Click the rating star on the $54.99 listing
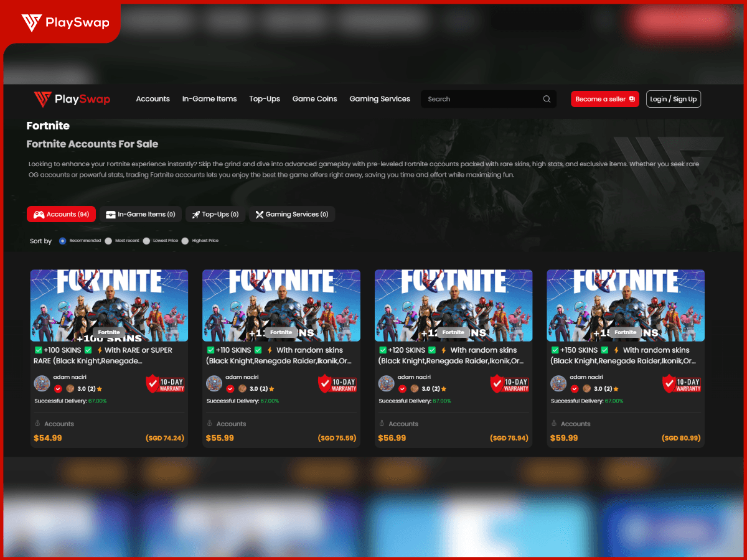 coord(100,389)
